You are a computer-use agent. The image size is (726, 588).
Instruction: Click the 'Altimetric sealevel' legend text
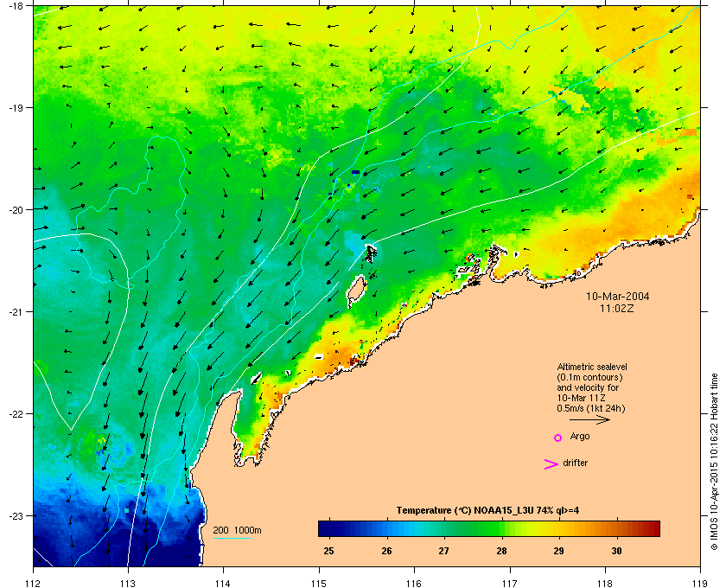coord(592,367)
